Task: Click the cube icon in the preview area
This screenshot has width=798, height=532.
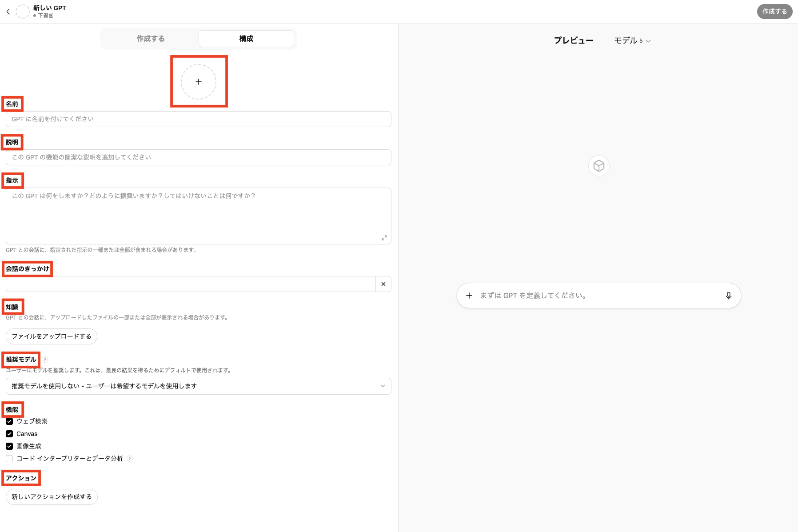Action: pos(598,165)
